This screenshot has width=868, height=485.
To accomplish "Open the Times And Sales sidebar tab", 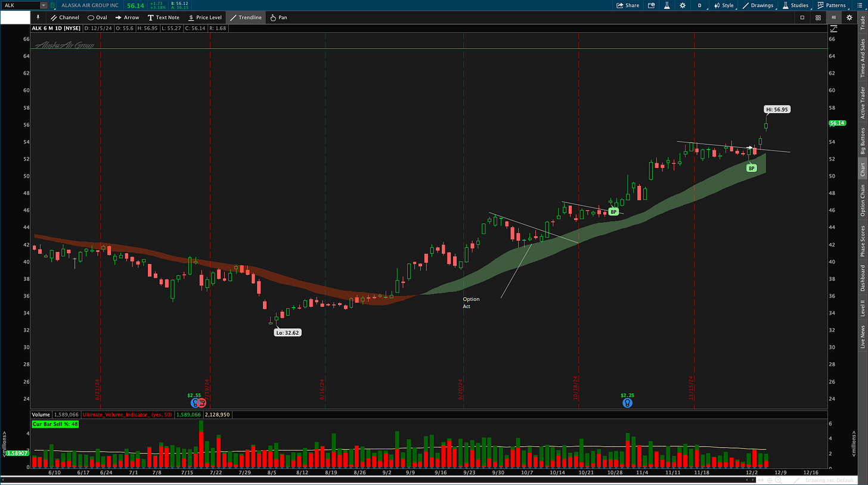I will click(x=862, y=57).
